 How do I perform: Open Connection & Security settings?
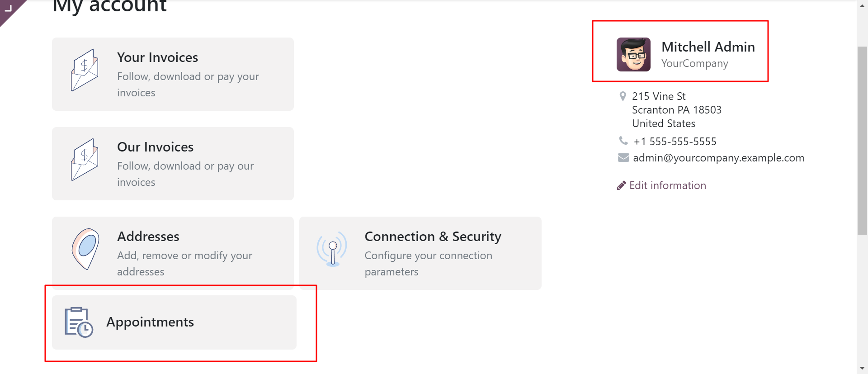point(420,253)
